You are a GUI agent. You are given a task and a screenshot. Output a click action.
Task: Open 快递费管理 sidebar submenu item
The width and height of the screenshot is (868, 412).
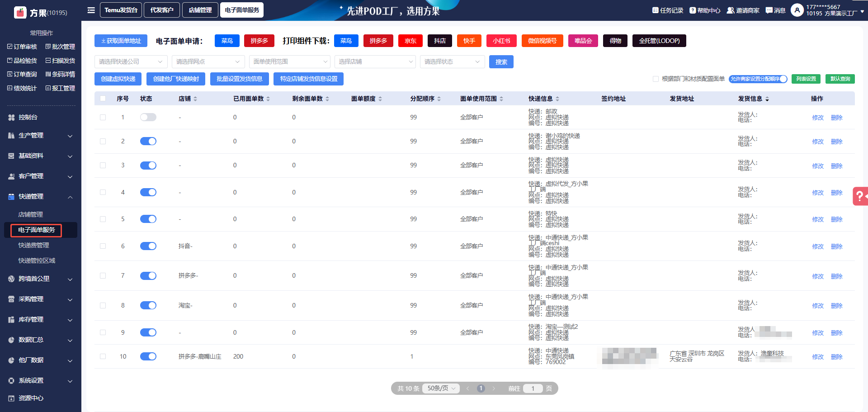pos(33,245)
